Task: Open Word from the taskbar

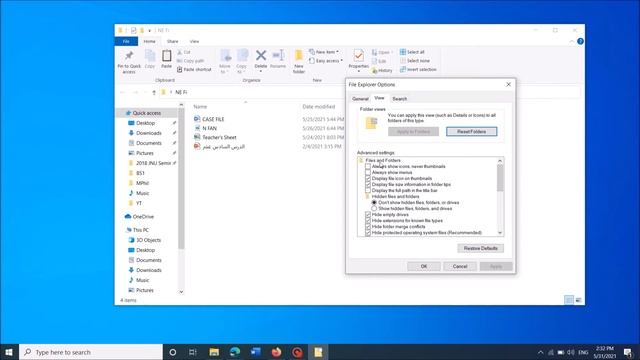Action: point(256,352)
